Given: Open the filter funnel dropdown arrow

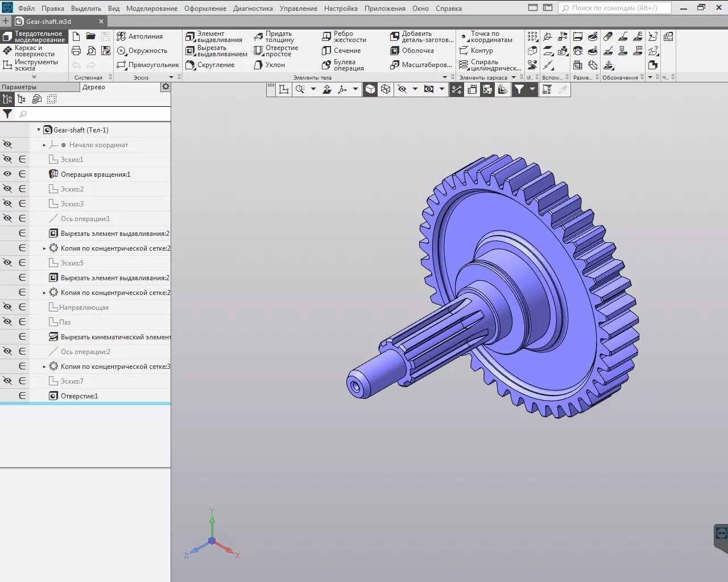Looking at the screenshot, I should click(532, 89).
